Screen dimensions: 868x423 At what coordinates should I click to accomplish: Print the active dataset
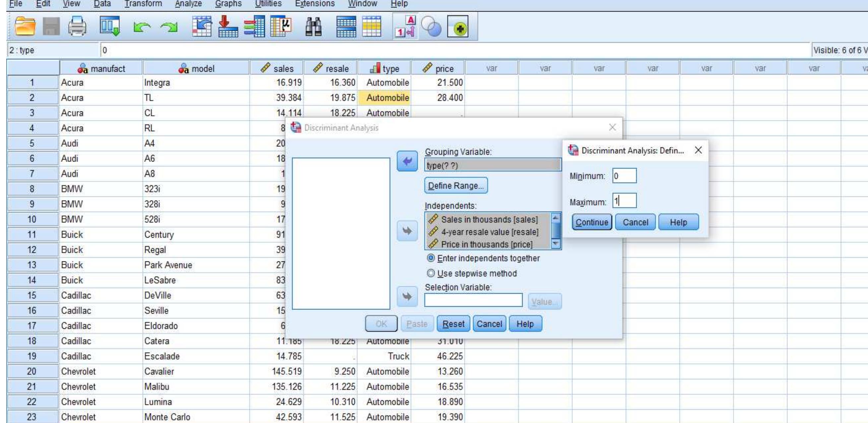click(77, 28)
